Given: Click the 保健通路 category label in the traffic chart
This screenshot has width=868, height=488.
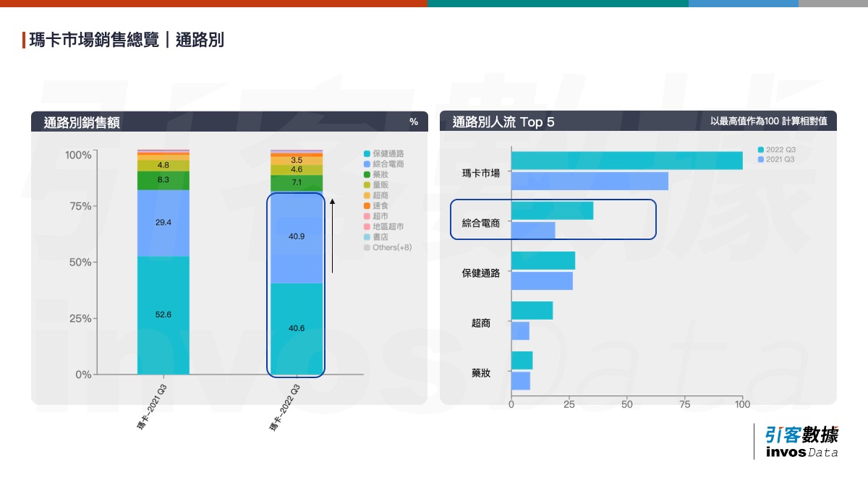Looking at the screenshot, I should pos(481,273).
